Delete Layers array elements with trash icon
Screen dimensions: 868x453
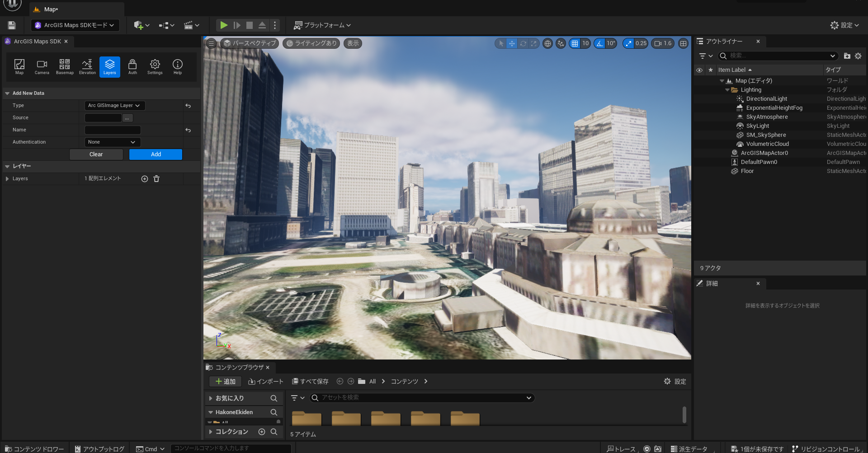click(156, 179)
